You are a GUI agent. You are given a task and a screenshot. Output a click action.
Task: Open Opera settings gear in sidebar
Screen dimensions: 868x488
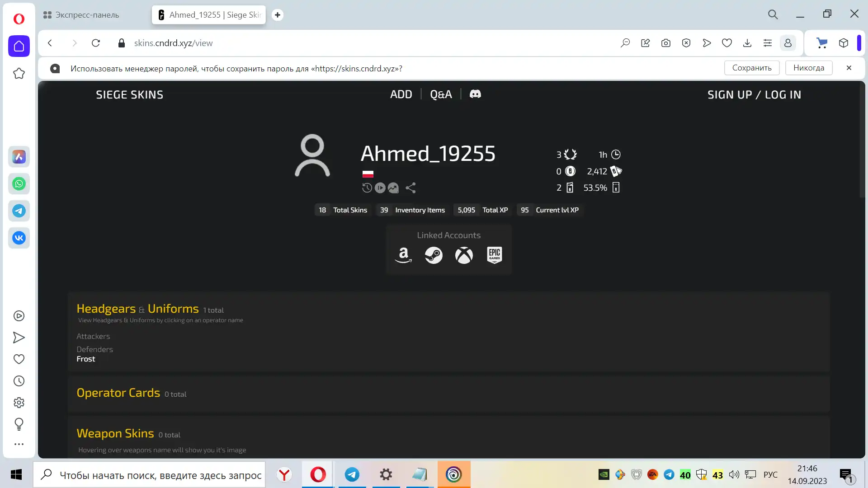(x=19, y=403)
